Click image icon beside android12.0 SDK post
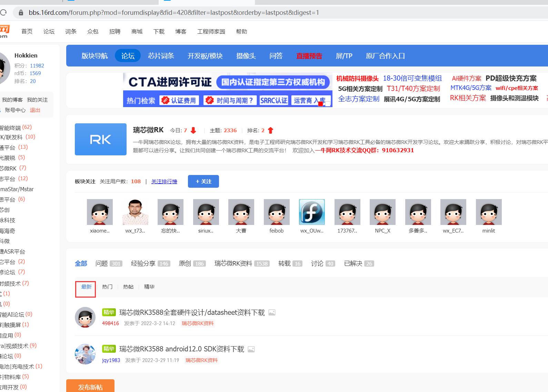Screen dimensions: 548x392 [251, 349]
